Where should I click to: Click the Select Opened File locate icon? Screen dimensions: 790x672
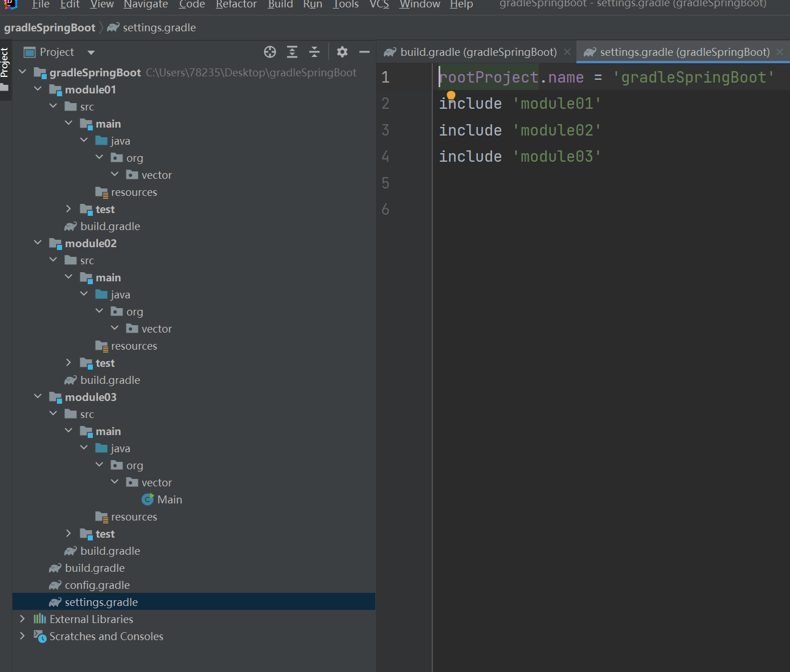click(270, 52)
